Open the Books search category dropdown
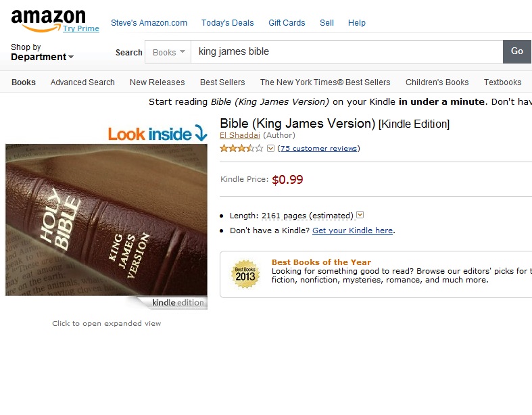 pos(168,52)
